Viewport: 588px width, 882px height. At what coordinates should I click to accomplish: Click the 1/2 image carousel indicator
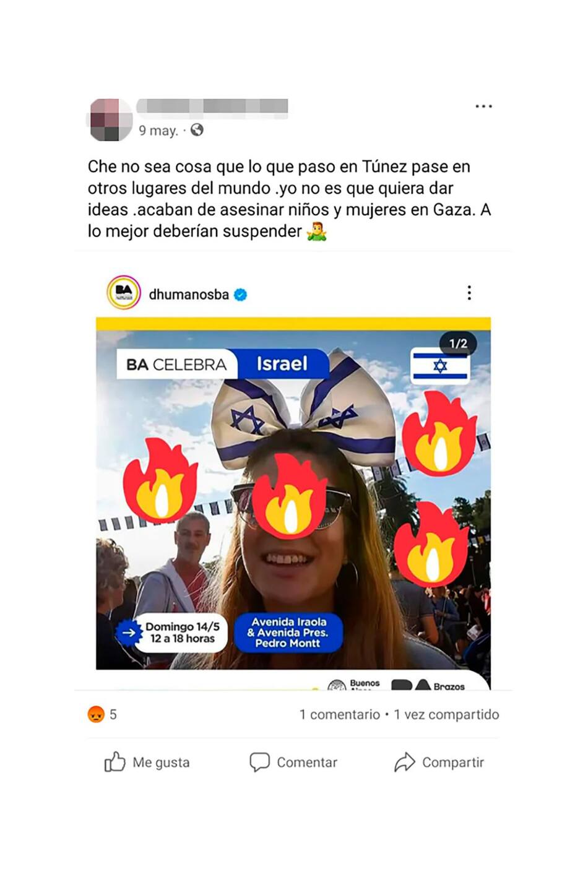tap(458, 344)
